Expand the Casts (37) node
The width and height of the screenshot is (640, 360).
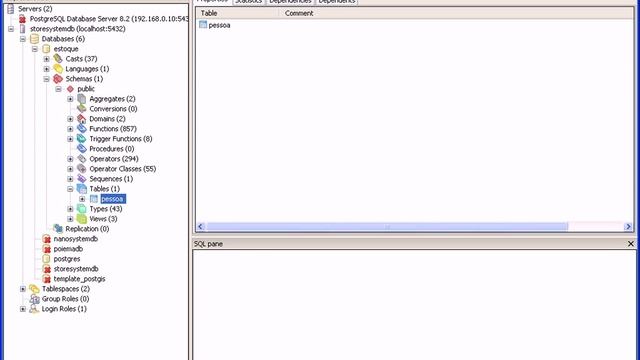click(47, 59)
